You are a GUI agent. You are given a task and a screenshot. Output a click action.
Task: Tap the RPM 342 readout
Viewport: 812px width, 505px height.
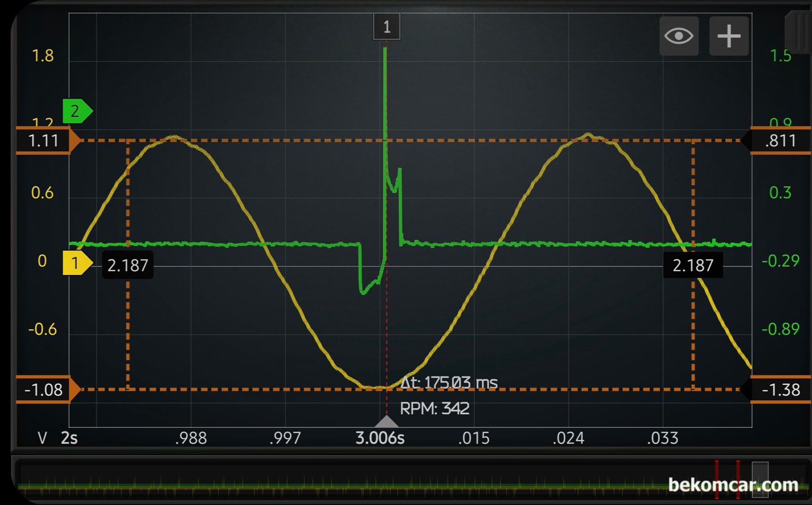(x=435, y=408)
